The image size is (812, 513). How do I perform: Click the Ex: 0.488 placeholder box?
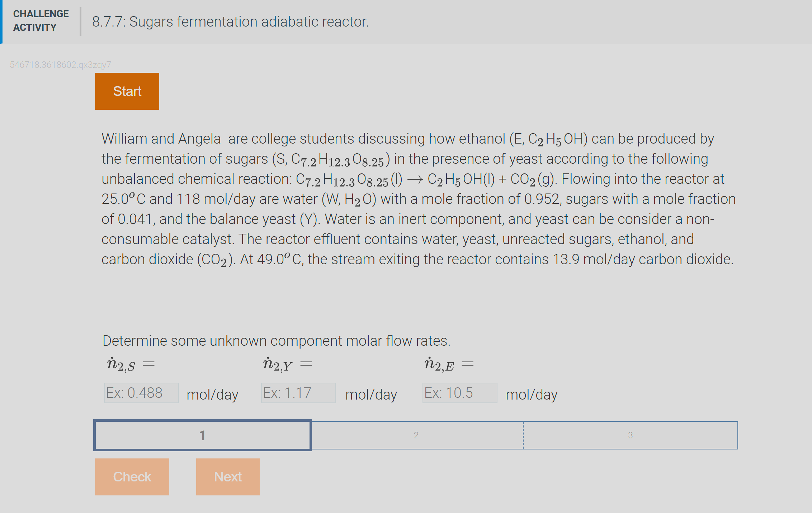(x=141, y=393)
